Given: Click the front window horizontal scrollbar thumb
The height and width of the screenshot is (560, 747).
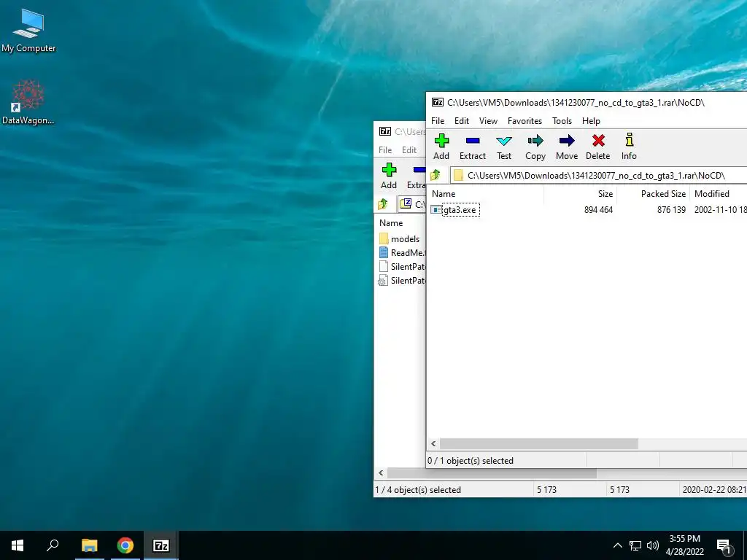Looking at the screenshot, I should click(539, 444).
